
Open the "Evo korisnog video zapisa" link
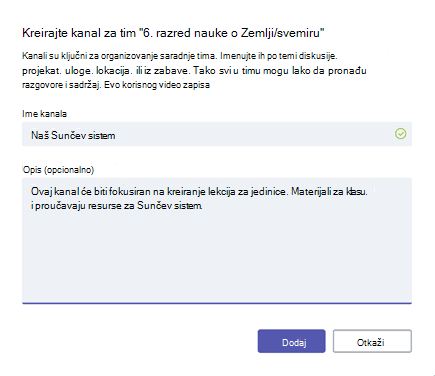click(157, 85)
